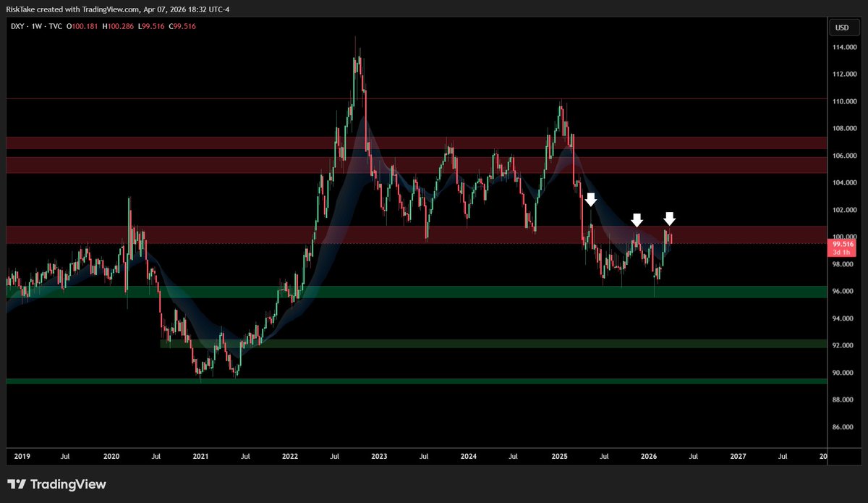Click the 88.000 price axis label
Screen dimensions: 868x503
pos(844,400)
